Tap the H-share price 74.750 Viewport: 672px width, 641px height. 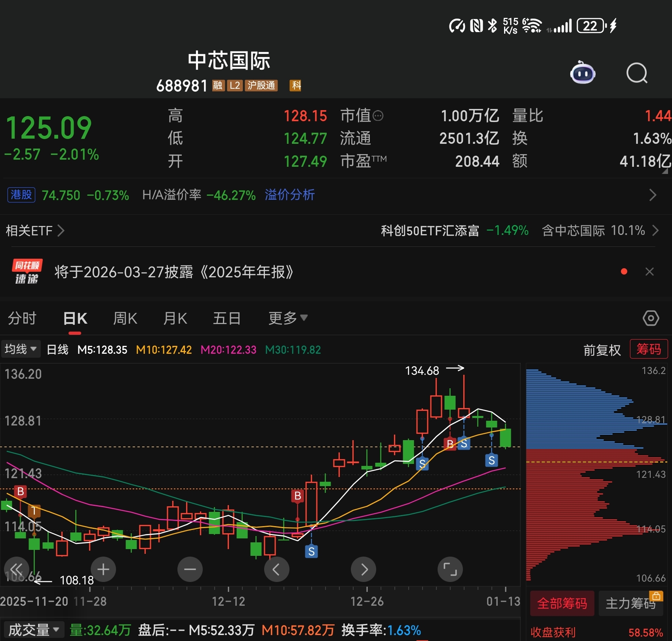[61, 195]
